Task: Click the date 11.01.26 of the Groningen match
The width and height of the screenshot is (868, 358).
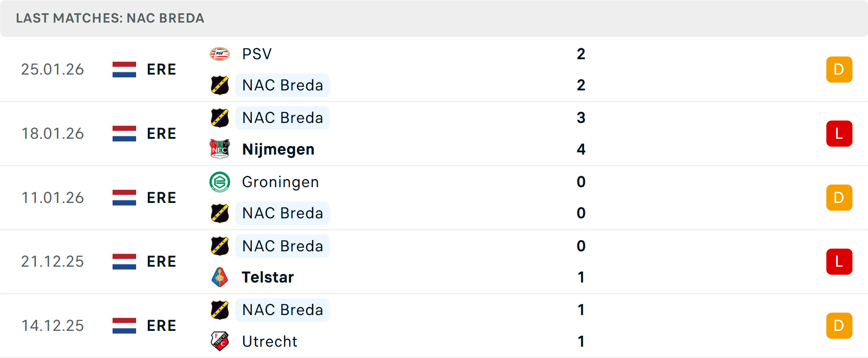Action: [52, 198]
